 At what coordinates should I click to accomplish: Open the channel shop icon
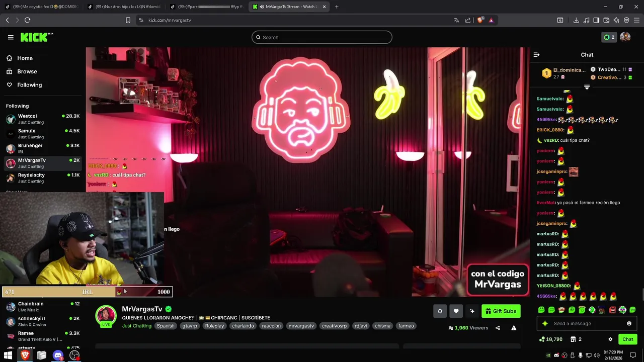tap(573, 339)
